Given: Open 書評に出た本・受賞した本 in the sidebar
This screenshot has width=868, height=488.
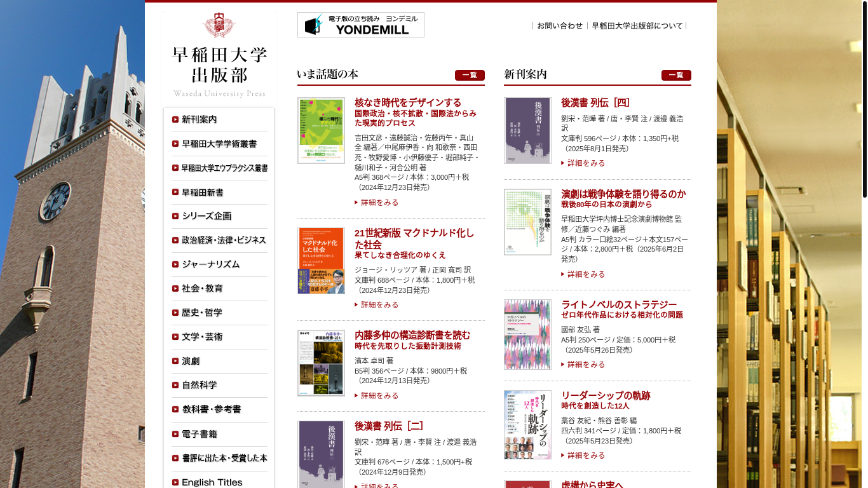Looking at the screenshot, I should coord(219,458).
